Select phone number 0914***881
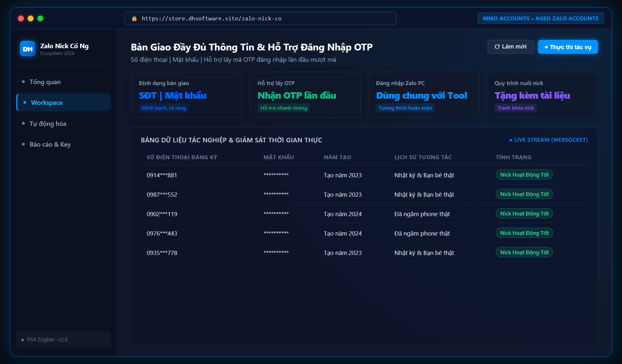Screen dimensions: 622x364 (x=162, y=175)
